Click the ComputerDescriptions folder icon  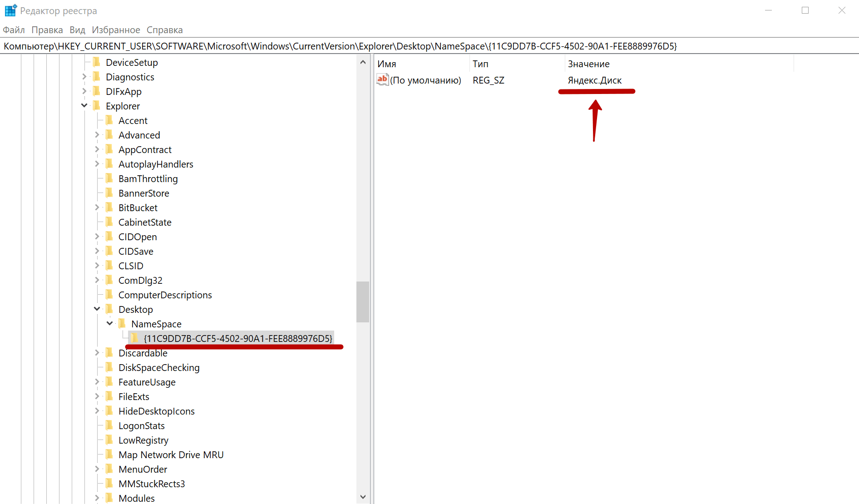click(x=109, y=295)
